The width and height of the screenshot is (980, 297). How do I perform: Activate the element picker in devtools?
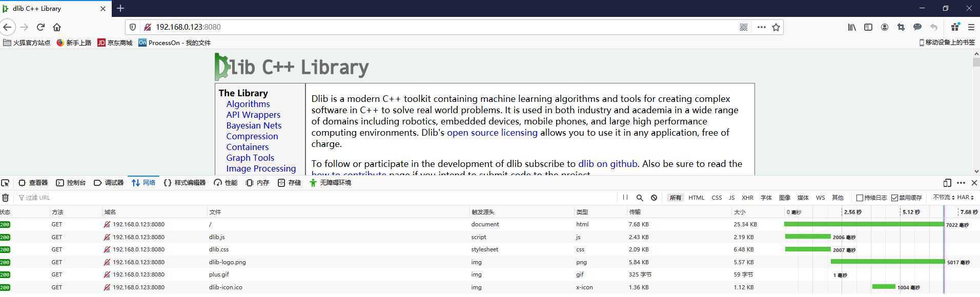5,183
